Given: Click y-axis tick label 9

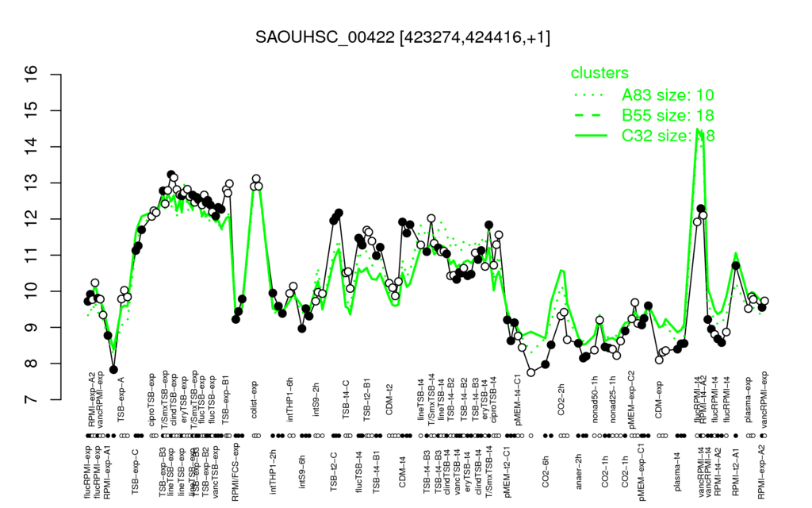Looking at the screenshot, I should (32, 327).
